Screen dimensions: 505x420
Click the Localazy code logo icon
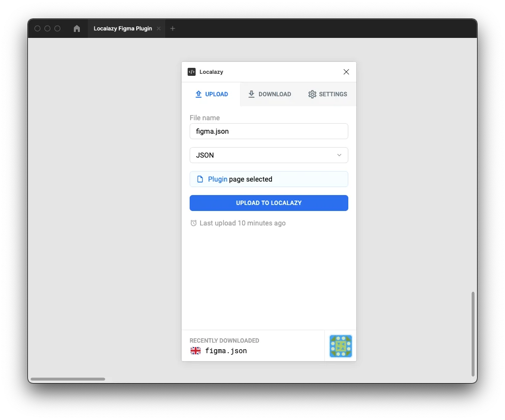tap(191, 72)
